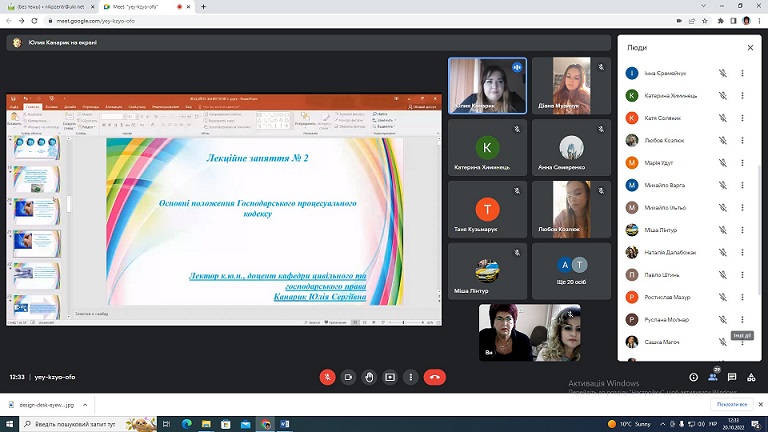Leave the call with red hang-up button
768x432 pixels.
[434, 377]
